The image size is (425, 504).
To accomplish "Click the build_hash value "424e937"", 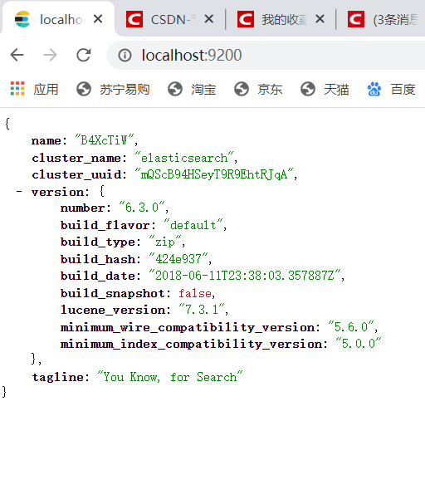I will pos(178,258).
